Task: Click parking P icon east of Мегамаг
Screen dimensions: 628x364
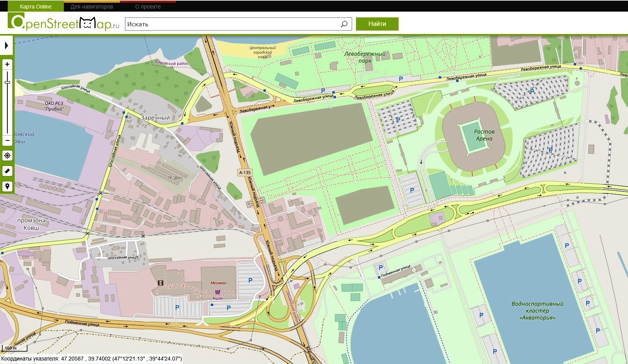Action: pos(250,280)
